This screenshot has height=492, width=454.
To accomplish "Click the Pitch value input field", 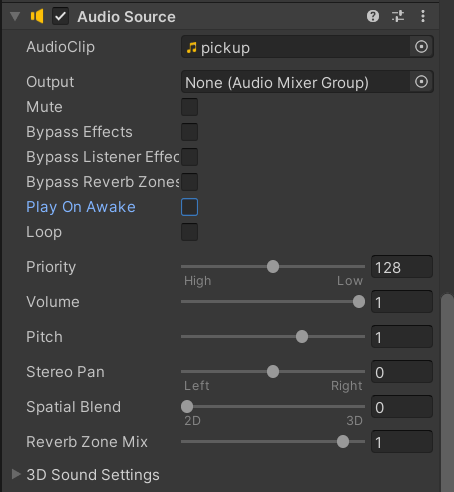I will coord(402,337).
